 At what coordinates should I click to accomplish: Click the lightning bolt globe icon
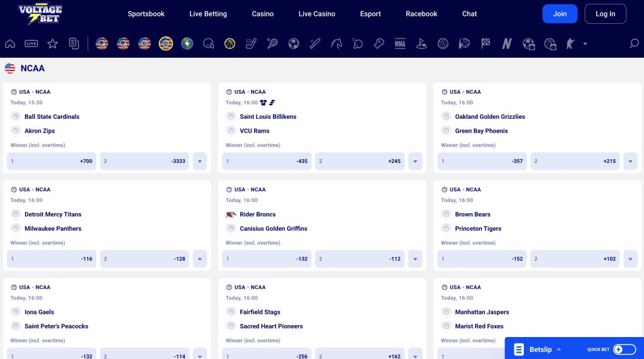click(x=187, y=43)
